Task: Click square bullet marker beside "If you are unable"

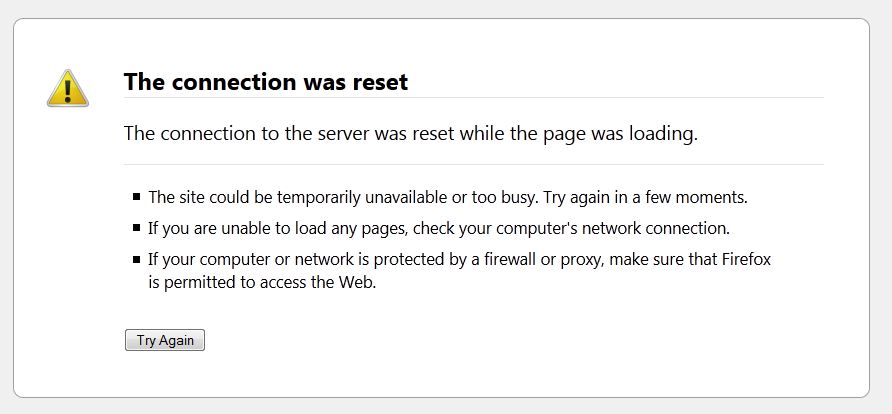Action: tap(137, 228)
